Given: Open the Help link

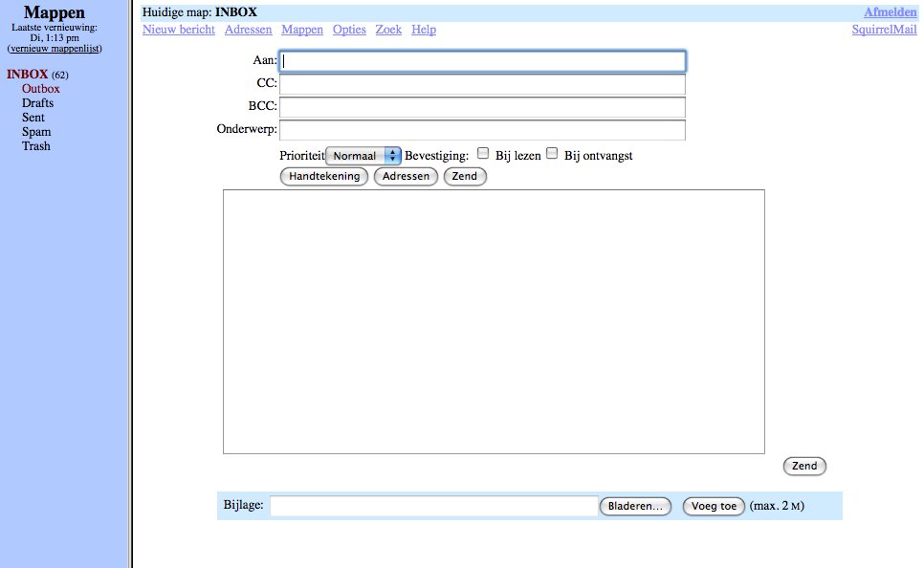Looking at the screenshot, I should point(424,30).
